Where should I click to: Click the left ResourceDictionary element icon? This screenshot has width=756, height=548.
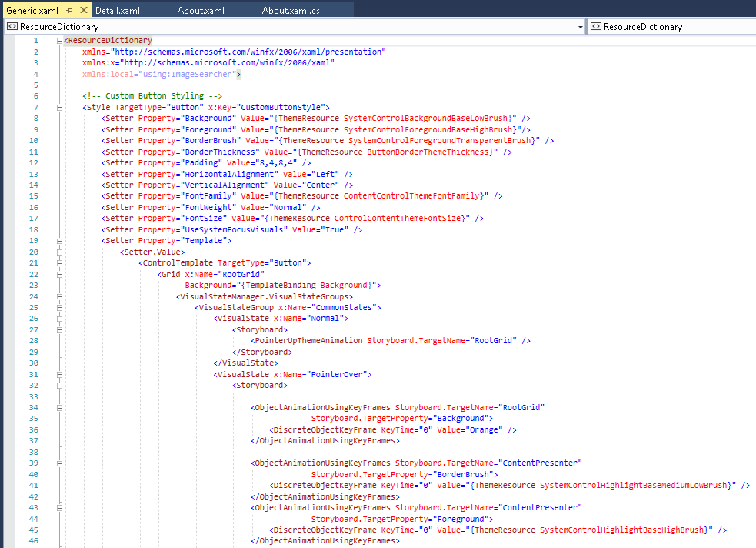click(x=12, y=26)
